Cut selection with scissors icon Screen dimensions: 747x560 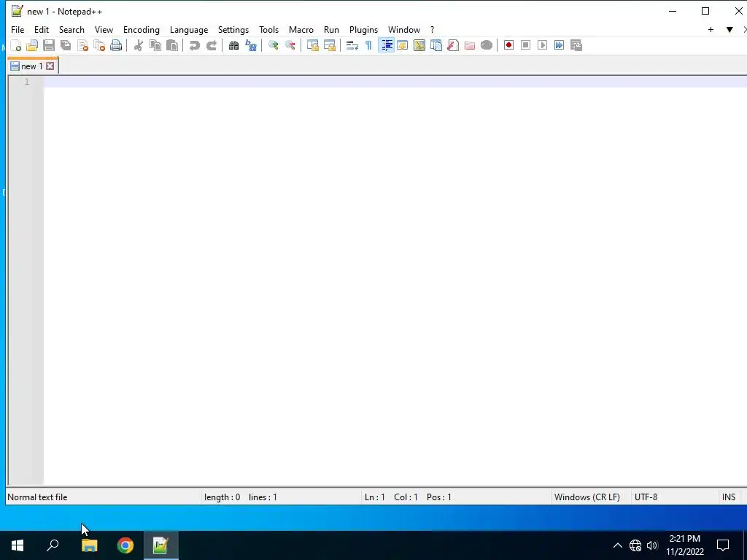(x=138, y=45)
